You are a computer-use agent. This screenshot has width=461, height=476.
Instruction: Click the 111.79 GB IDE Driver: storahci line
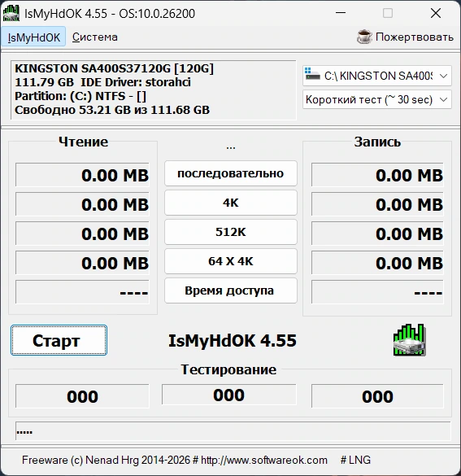coord(102,82)
